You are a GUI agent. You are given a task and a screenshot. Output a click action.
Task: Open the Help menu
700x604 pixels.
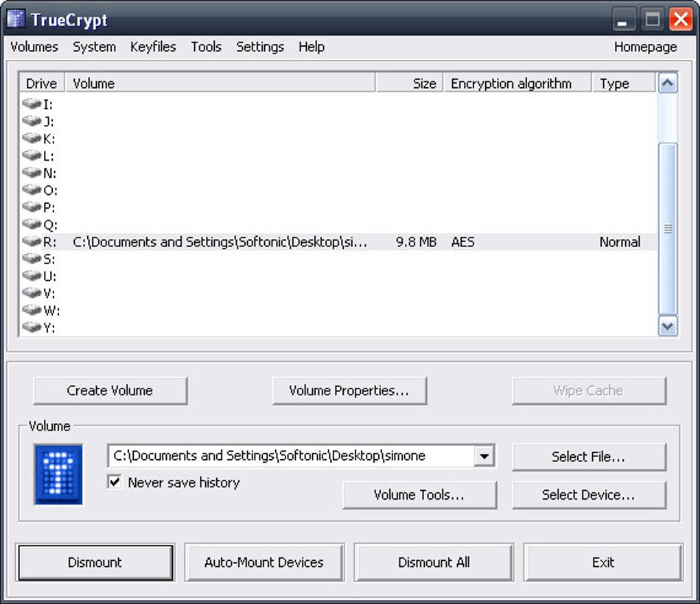[x=312, y=47]
